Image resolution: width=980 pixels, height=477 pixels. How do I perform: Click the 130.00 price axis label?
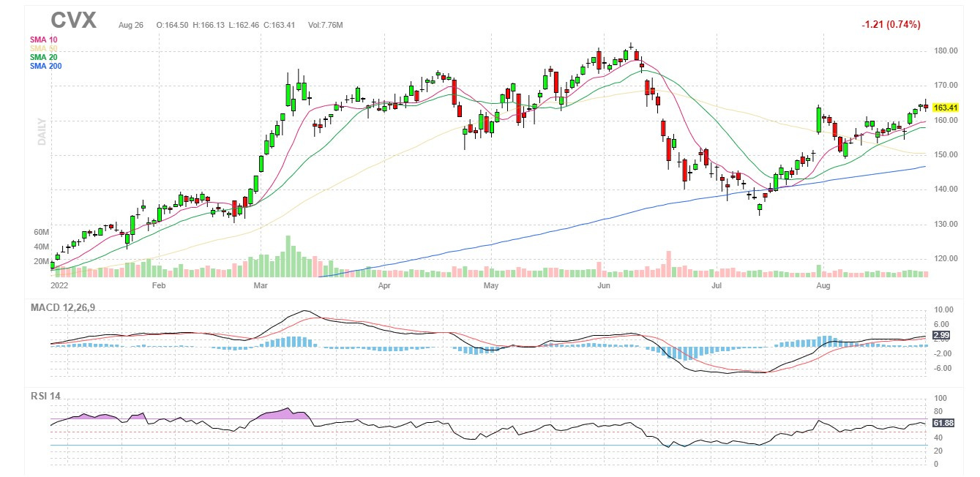coord(946,224)
